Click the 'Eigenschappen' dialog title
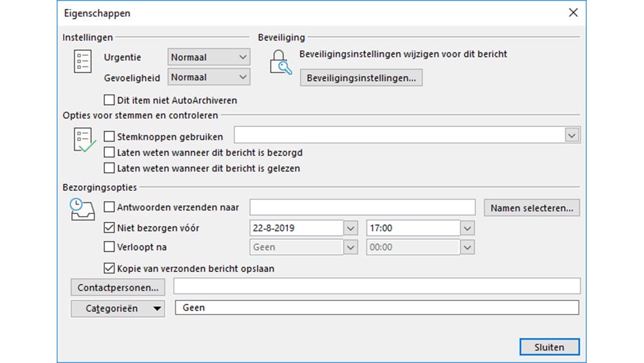This screenshot has height=363, width=644. click(x=97, y=13)
